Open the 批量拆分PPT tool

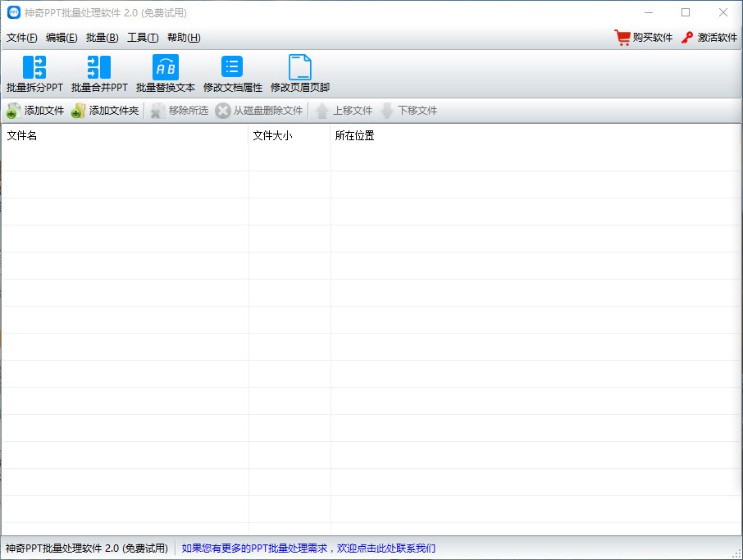[34, 74]
